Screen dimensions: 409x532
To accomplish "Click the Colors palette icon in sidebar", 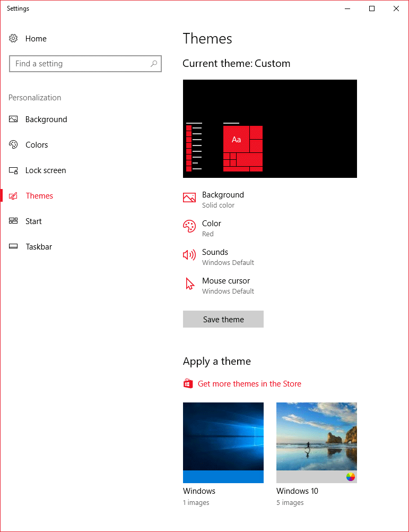I will pos(13,144).
